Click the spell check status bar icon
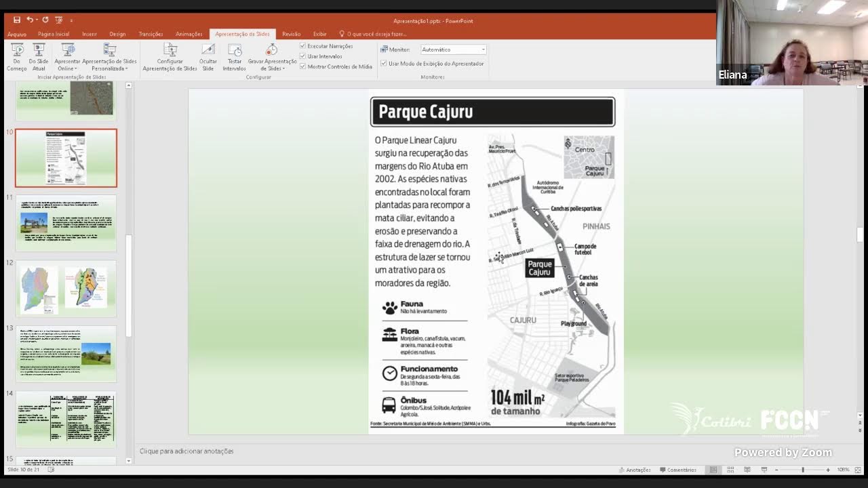Screen dimensions: 868x488 click(51, 469)
